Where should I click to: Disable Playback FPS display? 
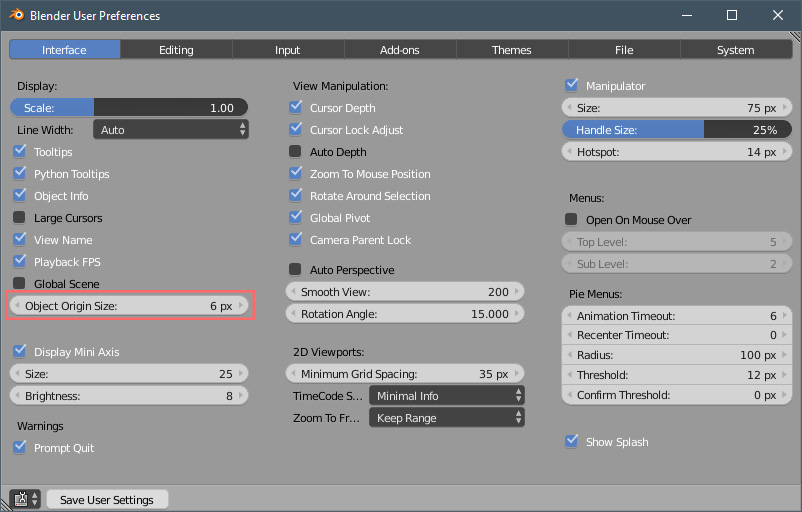coord(19,261)
